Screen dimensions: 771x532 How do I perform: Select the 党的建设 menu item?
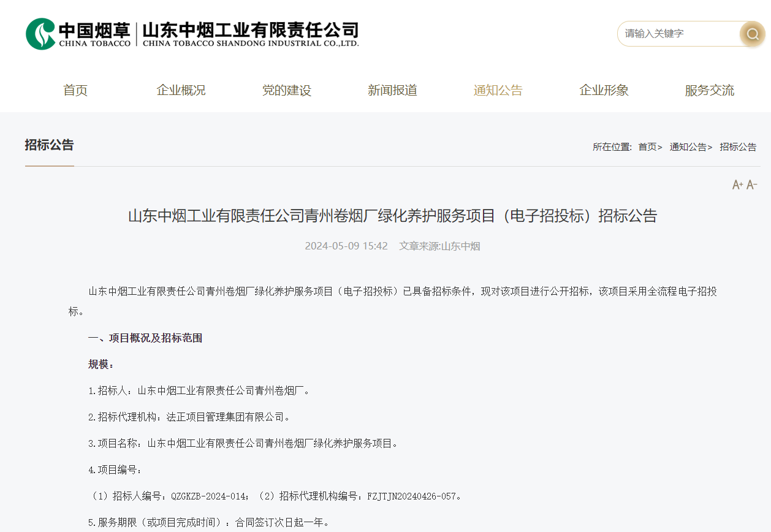coord(286,89)
